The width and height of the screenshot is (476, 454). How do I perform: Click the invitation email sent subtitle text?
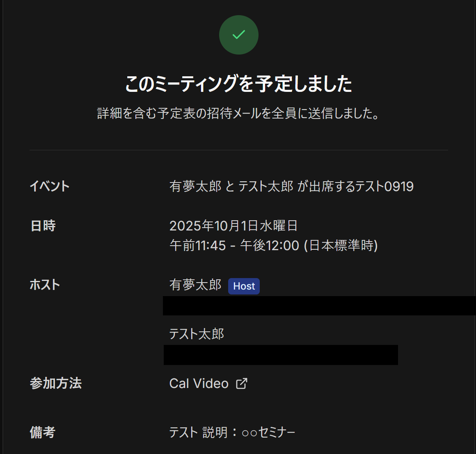coord(238,113)
